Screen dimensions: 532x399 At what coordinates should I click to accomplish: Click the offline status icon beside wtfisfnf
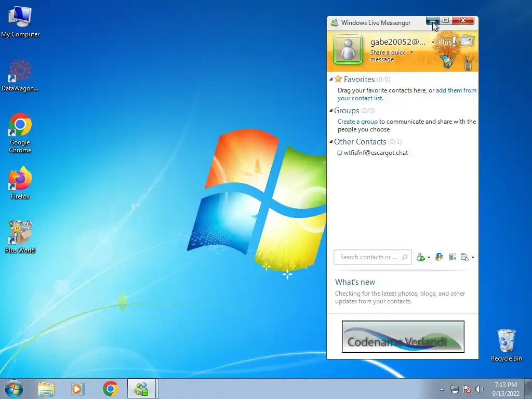click(x=340, y=153)
